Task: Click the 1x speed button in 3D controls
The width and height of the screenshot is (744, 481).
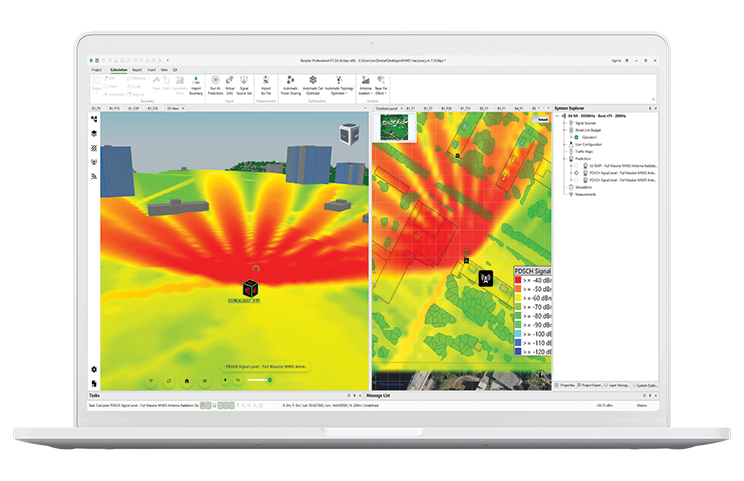Action: 238,380
